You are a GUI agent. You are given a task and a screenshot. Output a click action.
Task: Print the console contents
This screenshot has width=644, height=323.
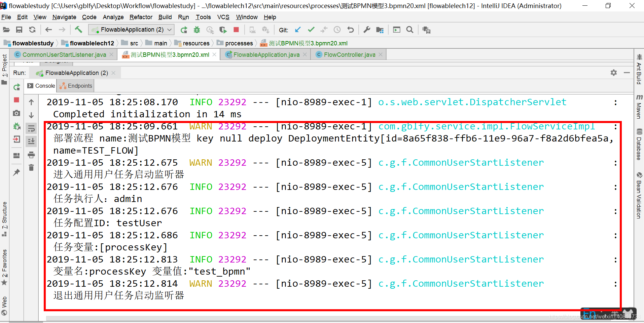coord(31,155)
